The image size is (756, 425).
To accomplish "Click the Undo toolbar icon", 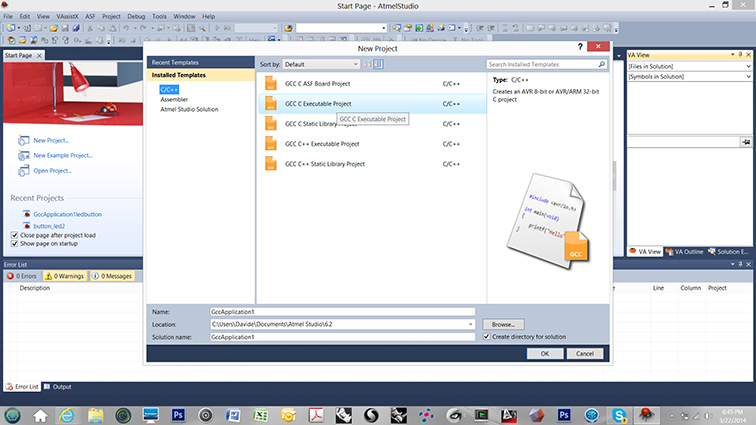I will (x=126, y=28).
